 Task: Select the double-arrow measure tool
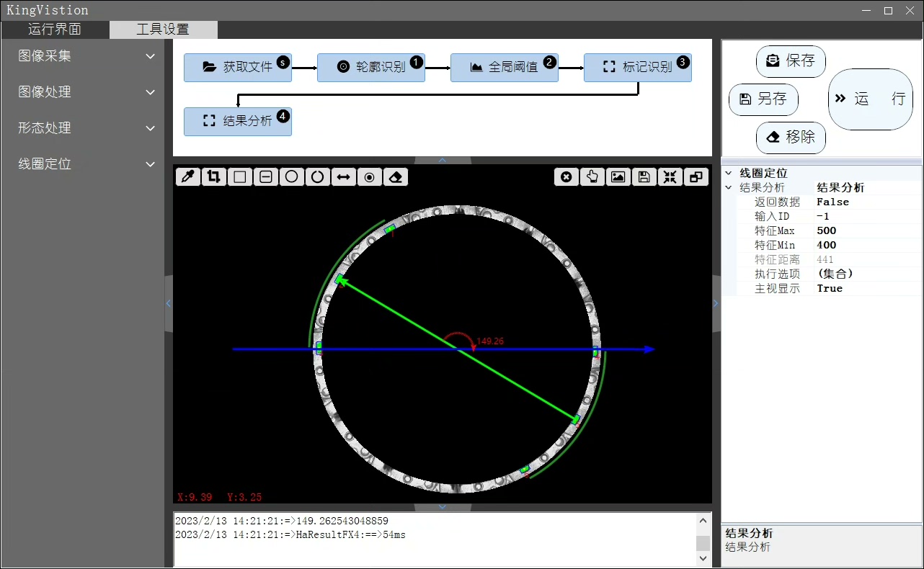344,176
